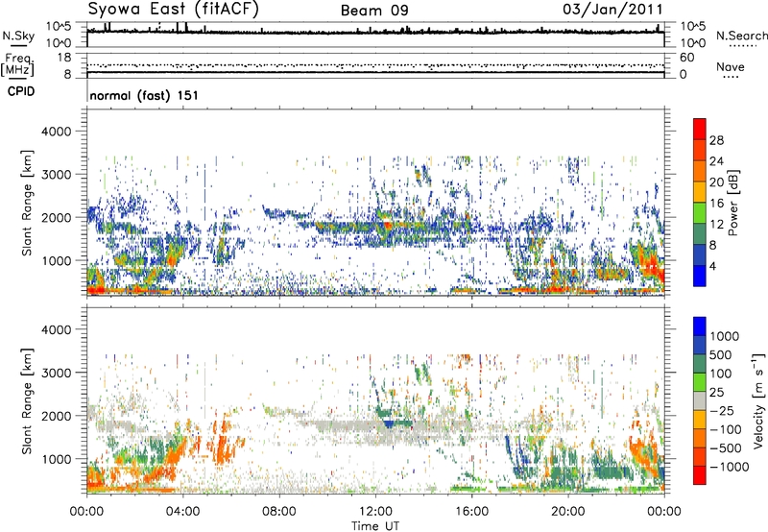This screenshot has width=768, height=532.
Task: Click the 'CPID' label
Action: pyautogui.click(x=21, y=91)
